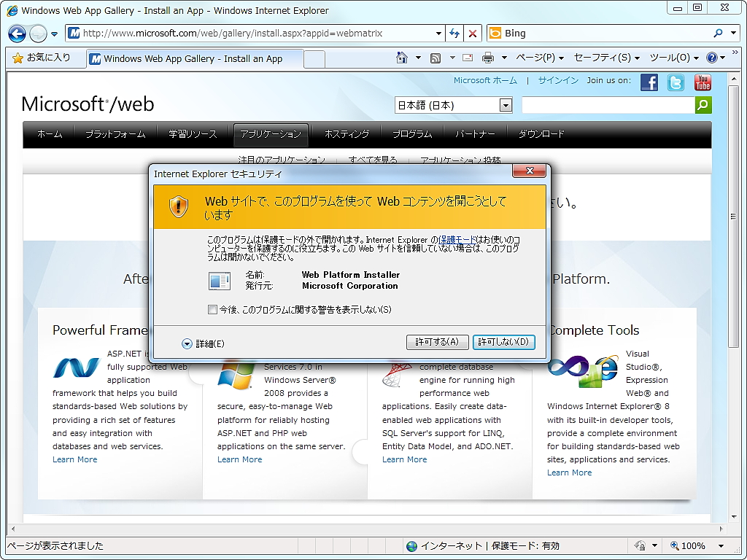The width and height of the screenshot is (747, 560).
Task: Open the recent pages dropdown next to Forward
Action: [54, 34]
